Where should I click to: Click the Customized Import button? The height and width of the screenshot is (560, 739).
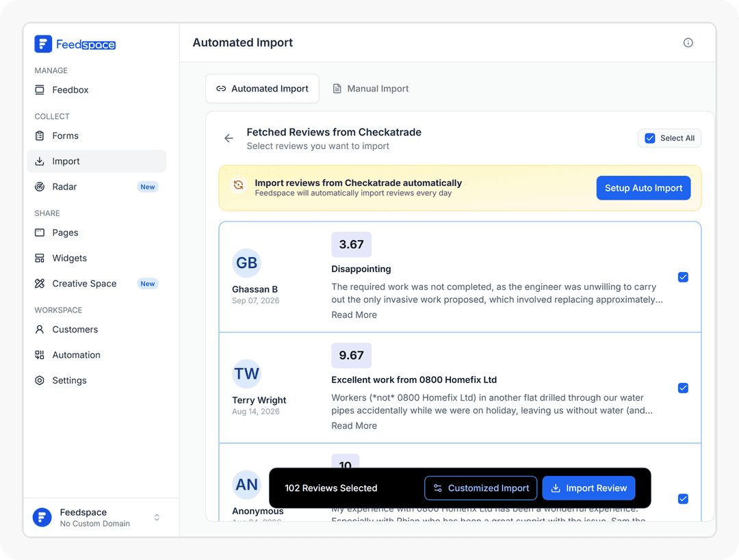click(x=481, y=488)
